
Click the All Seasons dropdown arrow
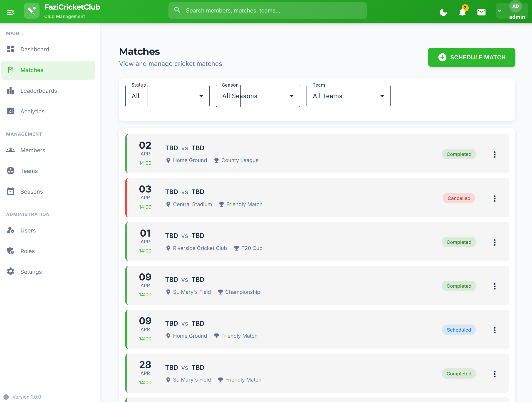pos(292,96)
